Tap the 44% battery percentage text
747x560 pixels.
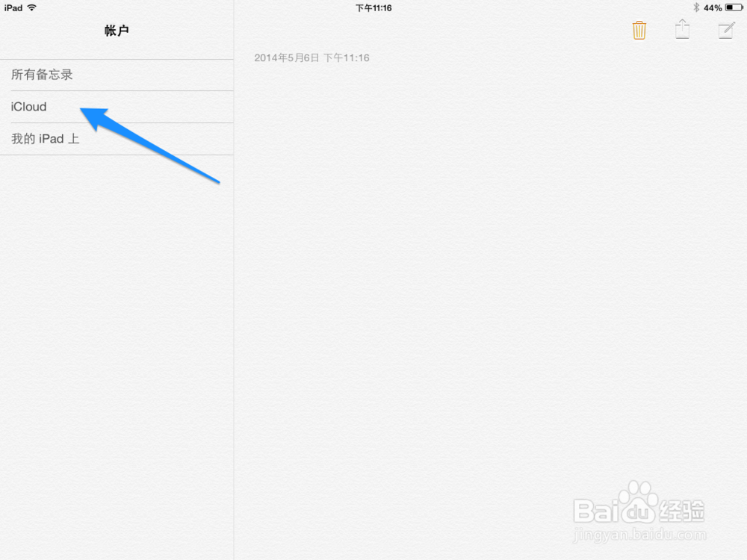[x=713, y=8]
